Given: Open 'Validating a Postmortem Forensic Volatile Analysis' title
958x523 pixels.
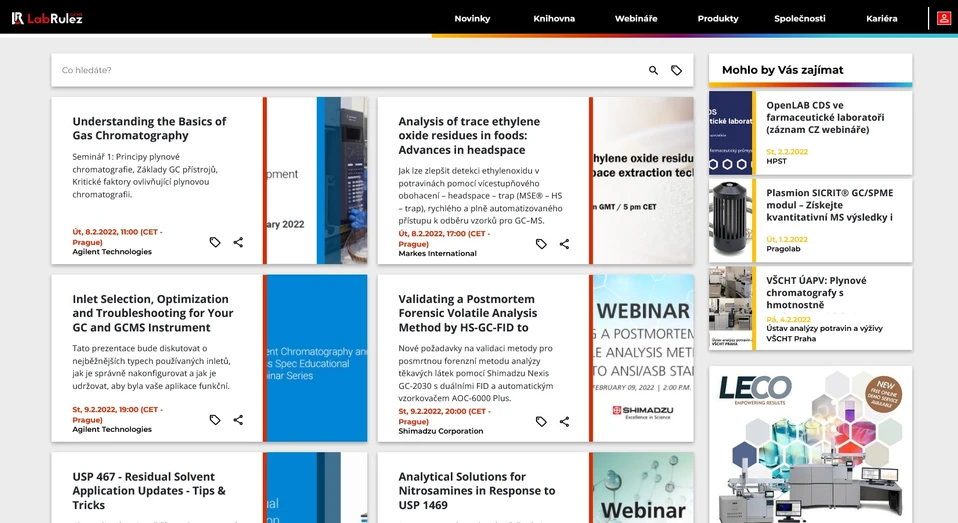Looking at the screenshot, I should (x=468, y=313).
